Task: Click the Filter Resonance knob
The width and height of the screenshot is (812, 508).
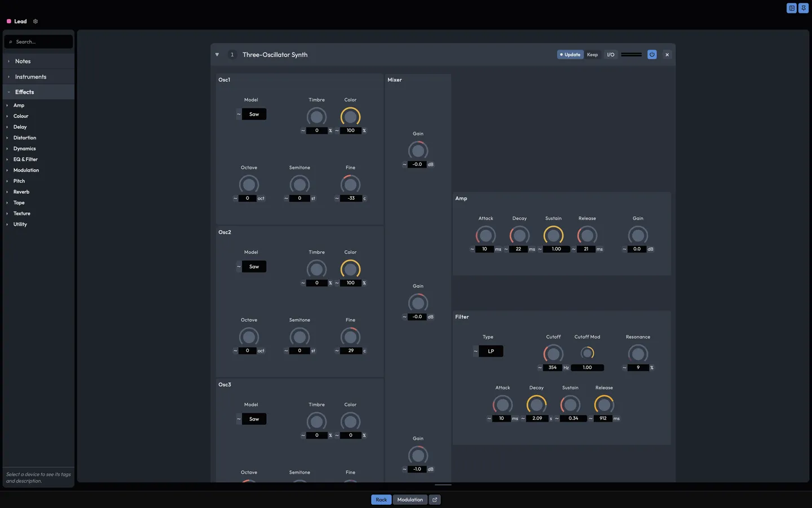Action: pyautogui.click(x=638, y=354)
